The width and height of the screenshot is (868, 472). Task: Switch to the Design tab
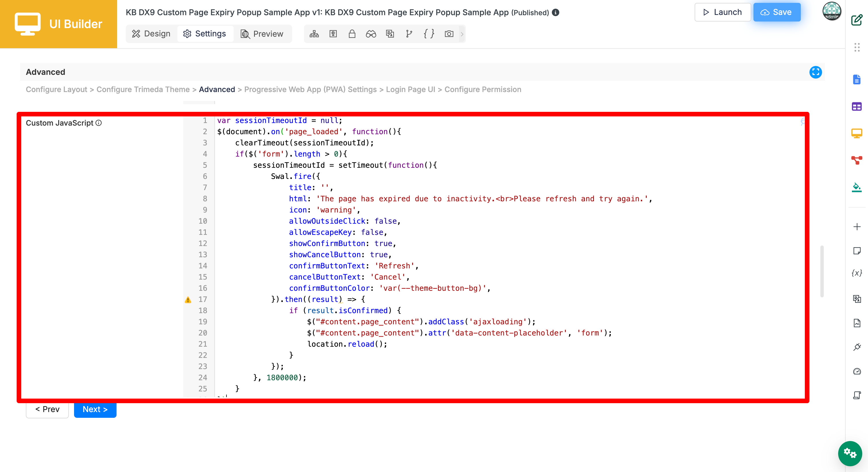tap(151, 34)
